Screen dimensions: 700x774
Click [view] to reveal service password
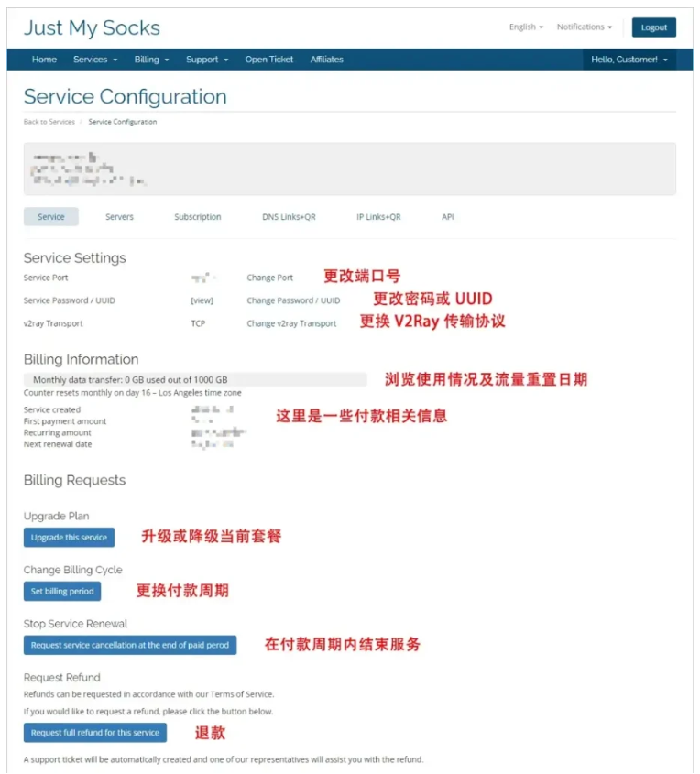(x=202, y=300)
